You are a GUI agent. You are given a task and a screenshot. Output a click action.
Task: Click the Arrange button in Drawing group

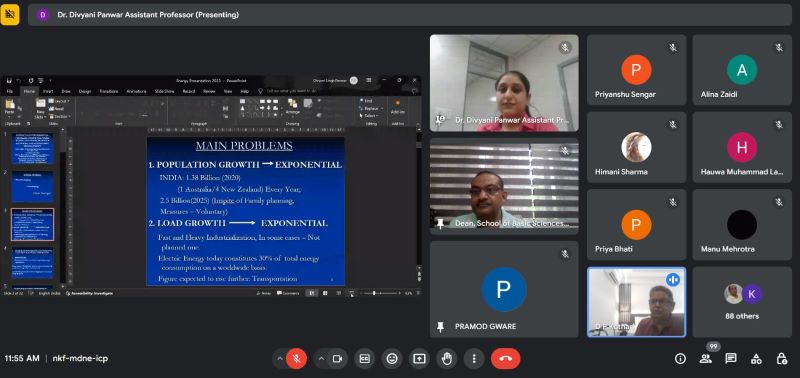tap(292, 108)
